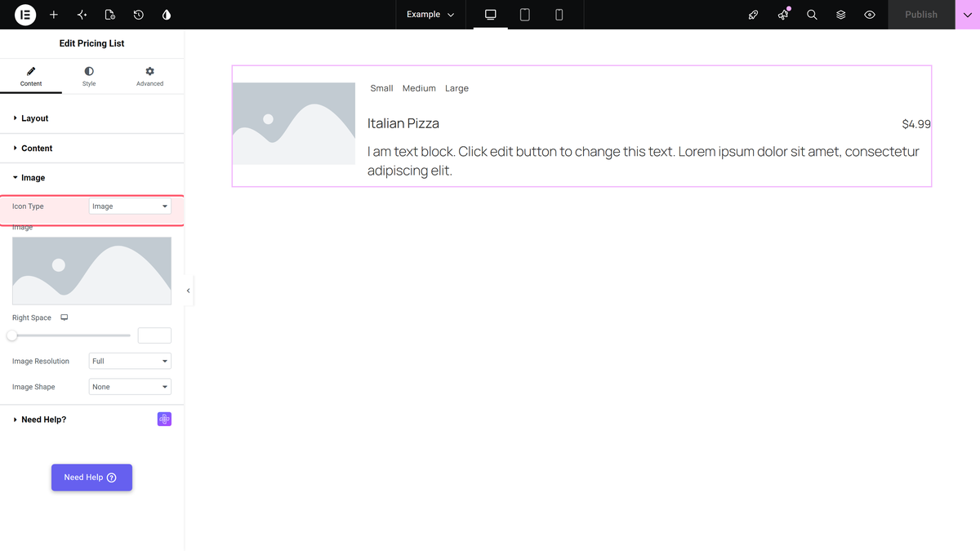Open the revision history icon
980x551 pixels.
139,15
